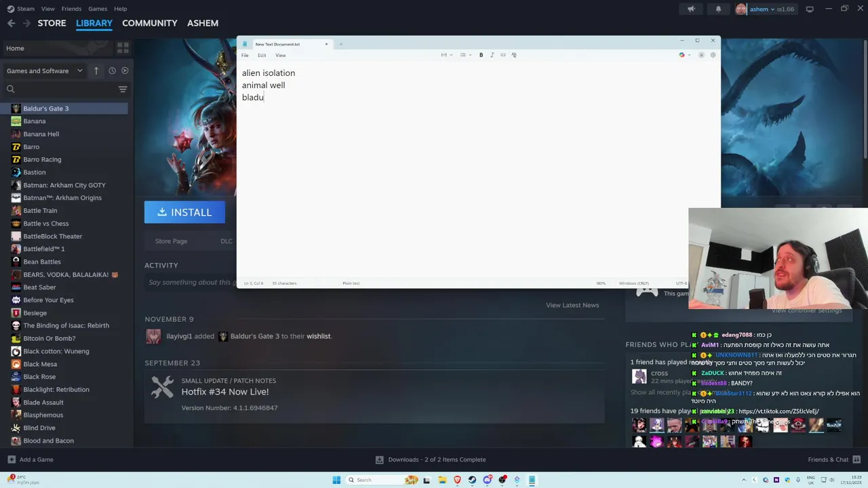This screenshot has width=868, height=488.
Task: Toggle the recent activity clock filter
Action: pos(113,70)
